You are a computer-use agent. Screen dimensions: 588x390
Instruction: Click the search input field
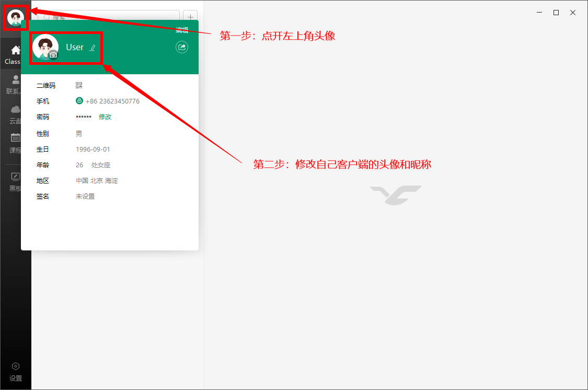click(x=109, y=16)
